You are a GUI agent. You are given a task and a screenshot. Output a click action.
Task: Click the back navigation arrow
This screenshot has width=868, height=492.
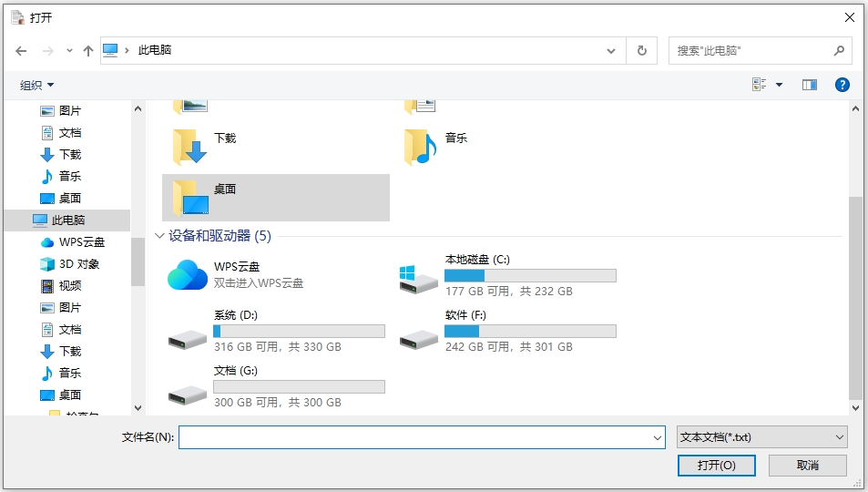[21, 51]
